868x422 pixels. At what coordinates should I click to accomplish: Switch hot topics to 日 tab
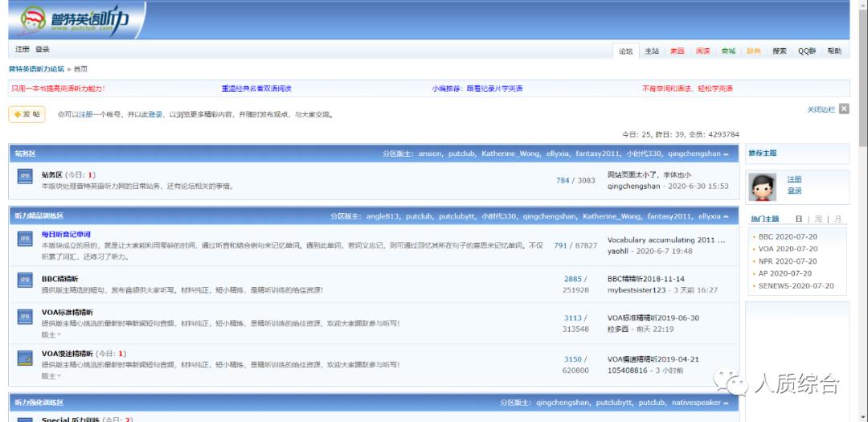[x=799, y=219]
